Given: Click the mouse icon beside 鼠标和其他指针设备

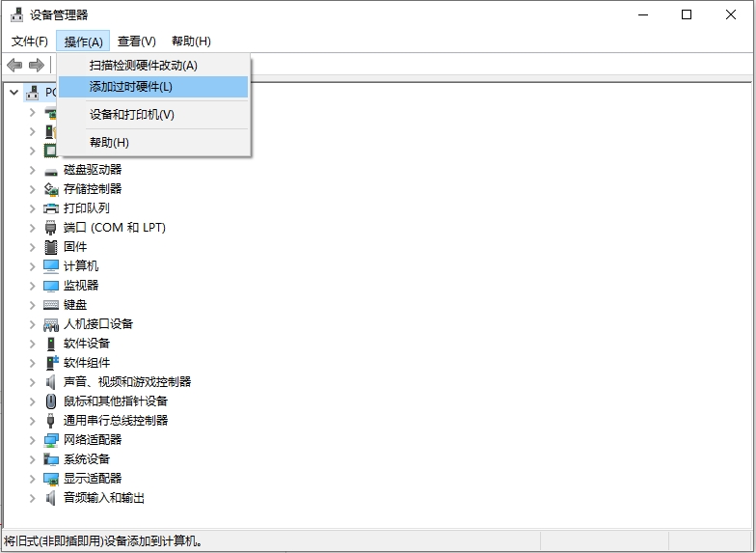Looking at the screenshot, I should (x=51, y=401).
